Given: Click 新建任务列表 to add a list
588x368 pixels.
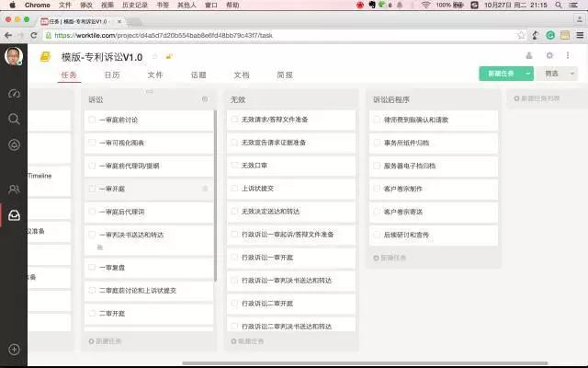Looking at the screenshot, I should click(537, 98).
